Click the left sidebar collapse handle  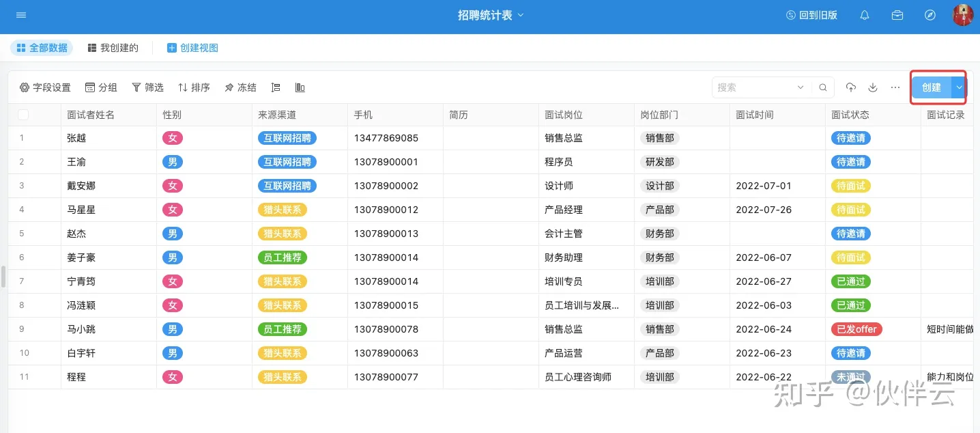click(x=3, y=277)
